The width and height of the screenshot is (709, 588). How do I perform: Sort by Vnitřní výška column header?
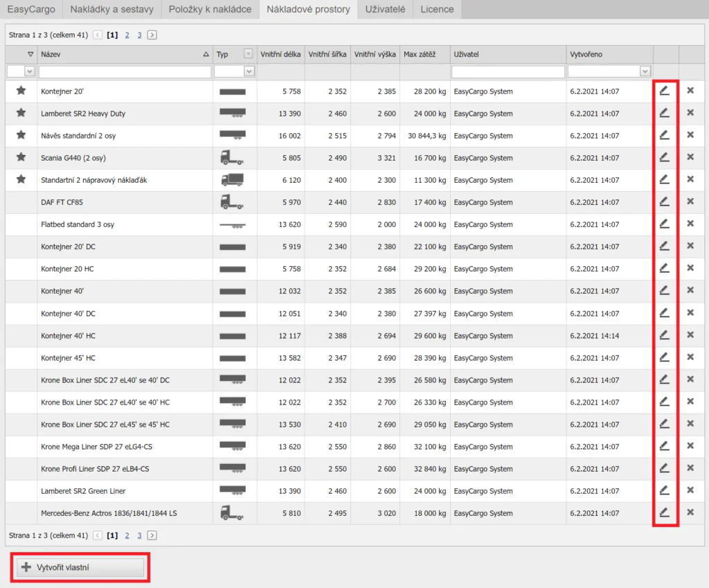click(375, 54)
